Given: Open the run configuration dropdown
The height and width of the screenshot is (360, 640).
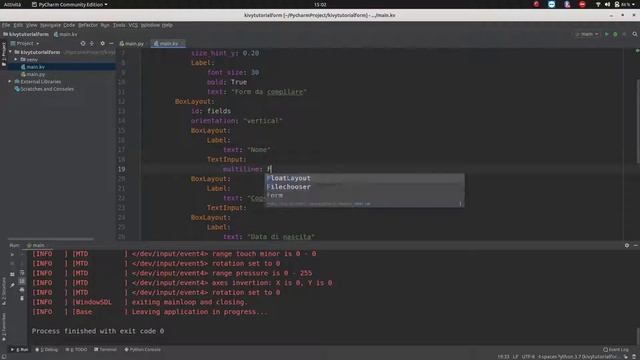Looking at the screenshot, I should pyautogui.click(x=587, y=34).
